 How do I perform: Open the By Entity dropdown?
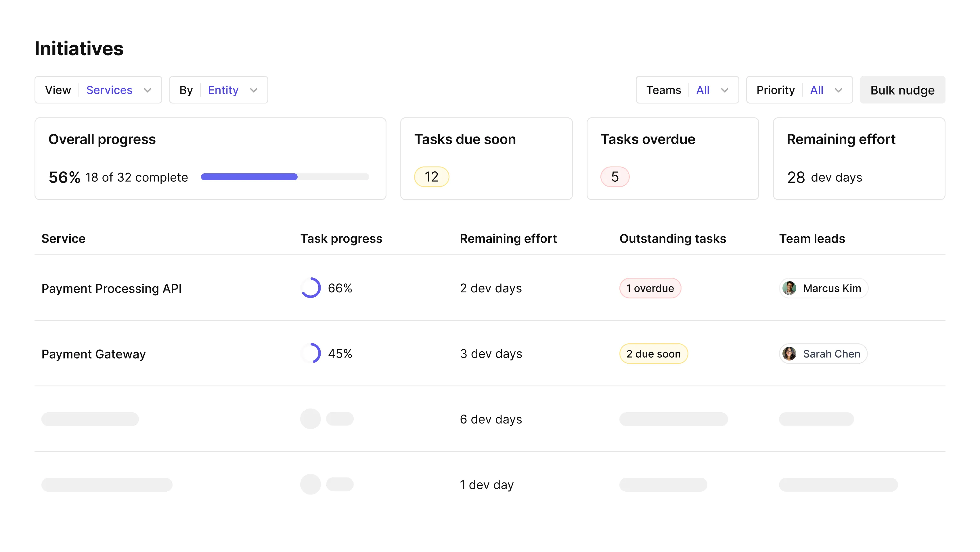tap(218, 90)
